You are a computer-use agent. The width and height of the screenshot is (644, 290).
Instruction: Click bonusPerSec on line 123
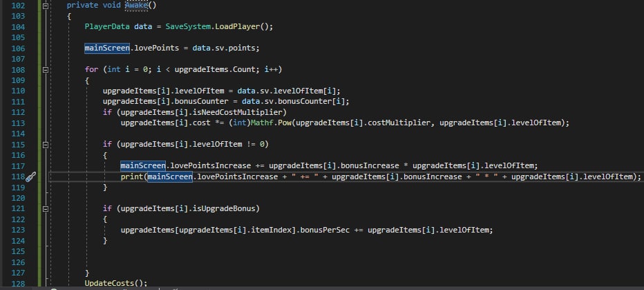(x=325, y=230)
